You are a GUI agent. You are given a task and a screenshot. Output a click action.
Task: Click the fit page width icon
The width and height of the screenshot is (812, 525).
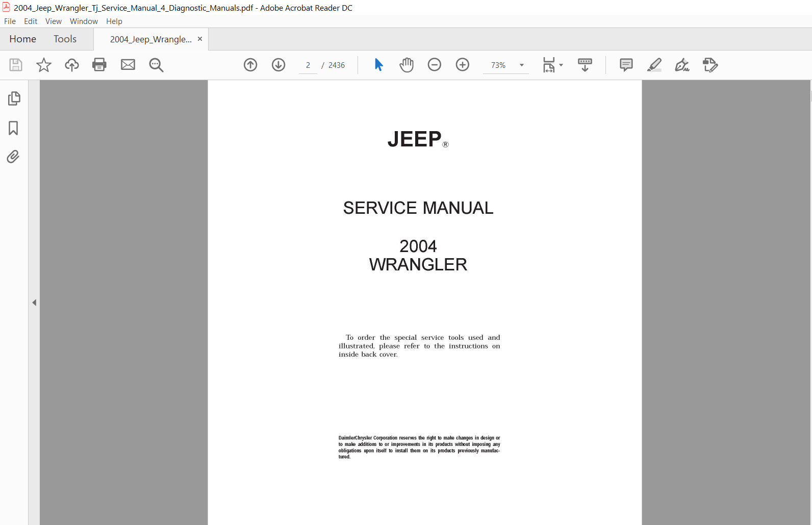pyautogui.click(x=549, y=65)
